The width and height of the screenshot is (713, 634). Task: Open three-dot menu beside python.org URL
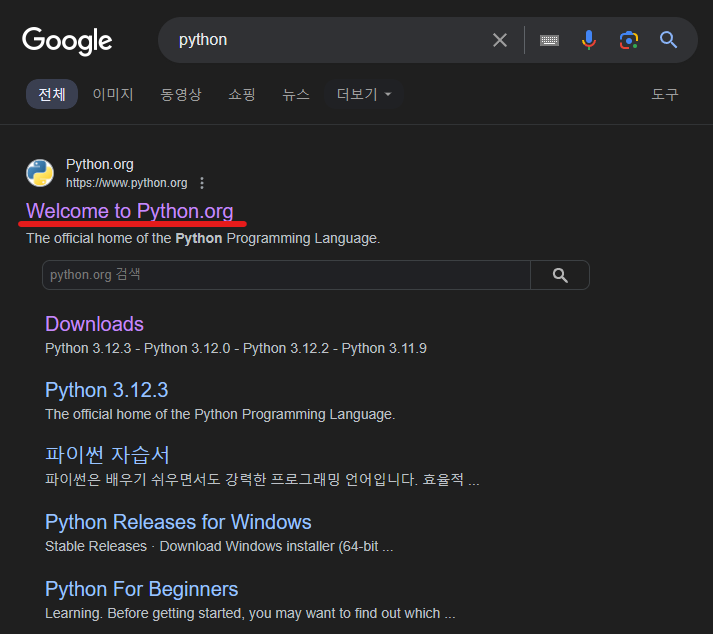(202, 183)
